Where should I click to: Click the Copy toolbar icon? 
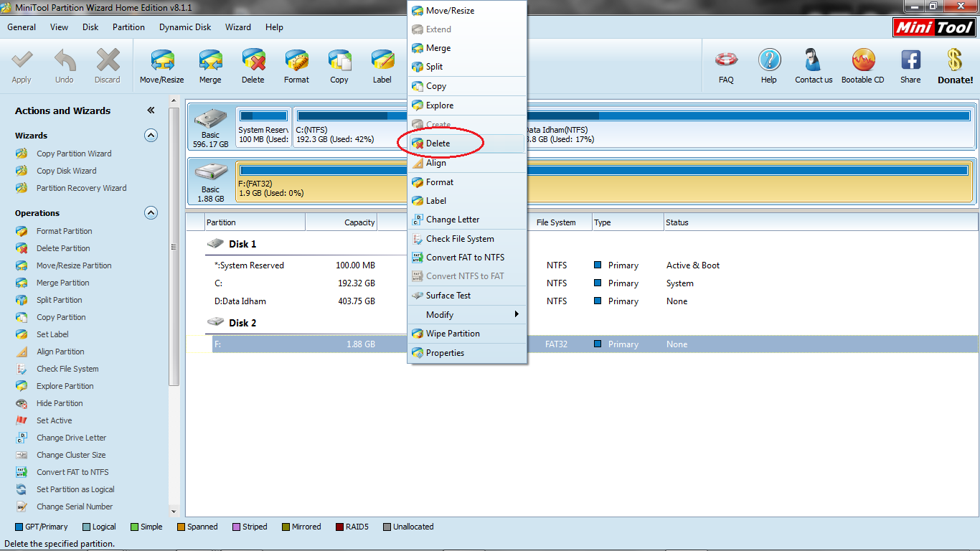[x=339, y=60]
